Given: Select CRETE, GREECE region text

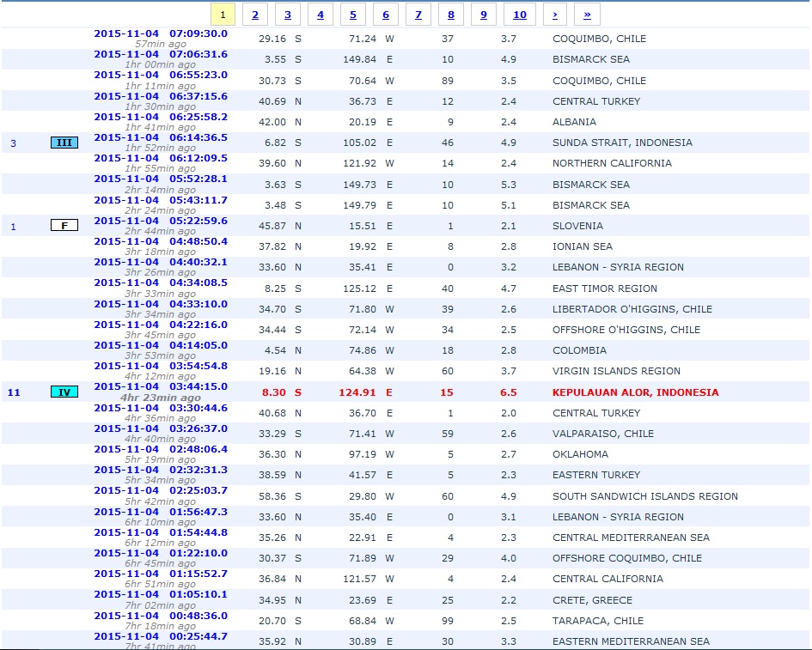Looking at the screenshot, I should click(592, 600).
